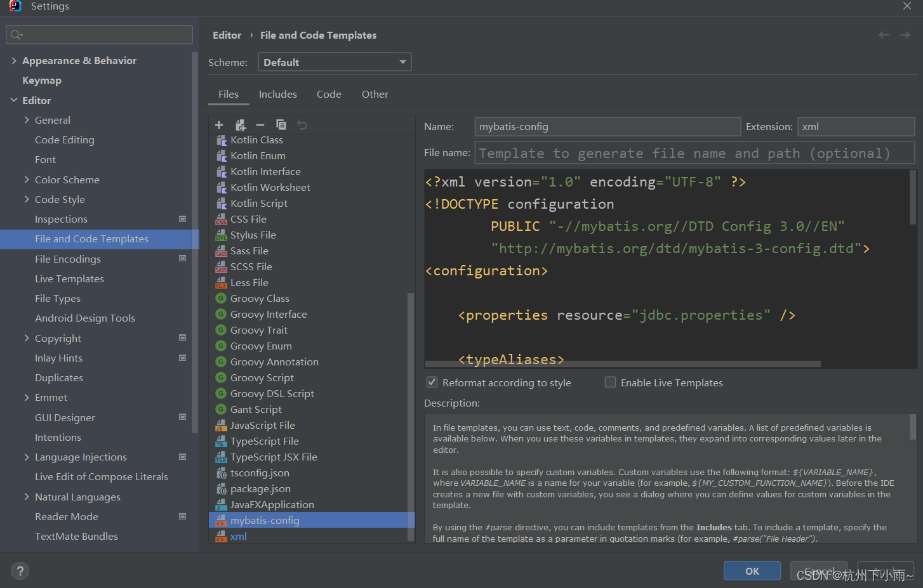The image size is (923, 588).
Task: Switch to the Includes tab
Action: click(x=277, y=94)
